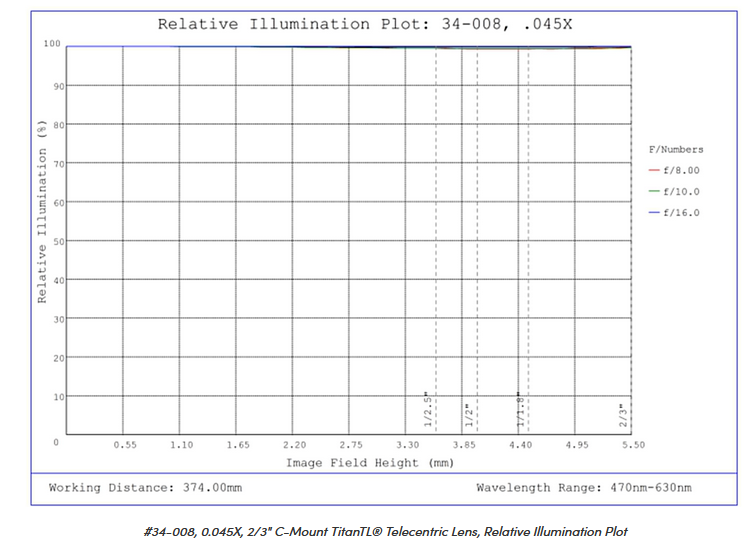Click the Relative Illumination (%) vertical axis label
Screen dimensions: 754x544
(42, 211)
